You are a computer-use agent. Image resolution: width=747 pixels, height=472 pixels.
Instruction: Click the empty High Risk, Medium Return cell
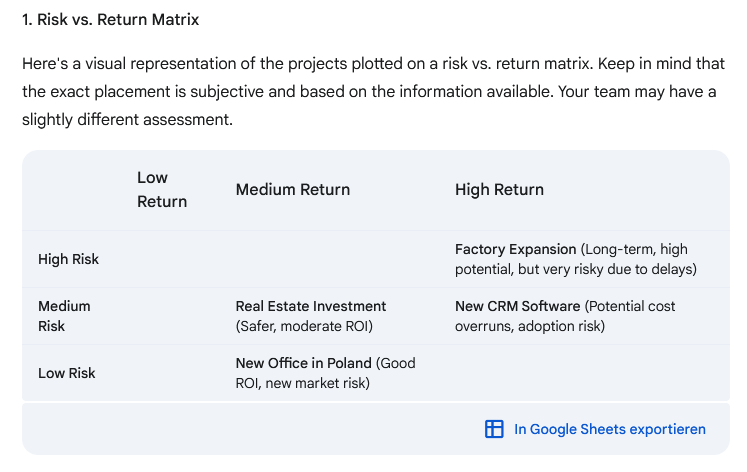[x=330, y=259]
